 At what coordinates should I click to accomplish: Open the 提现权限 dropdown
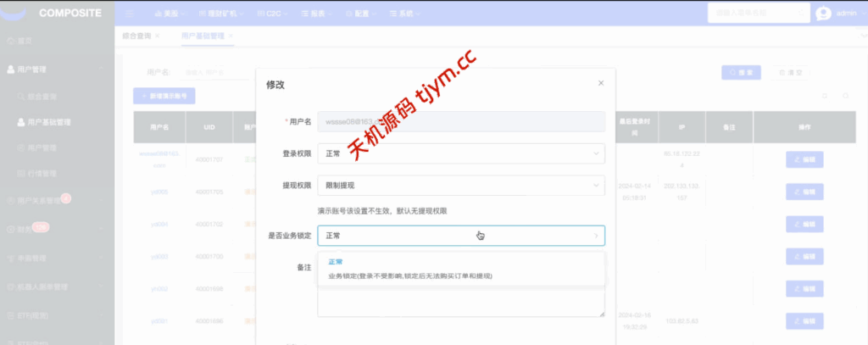[460, 185]
